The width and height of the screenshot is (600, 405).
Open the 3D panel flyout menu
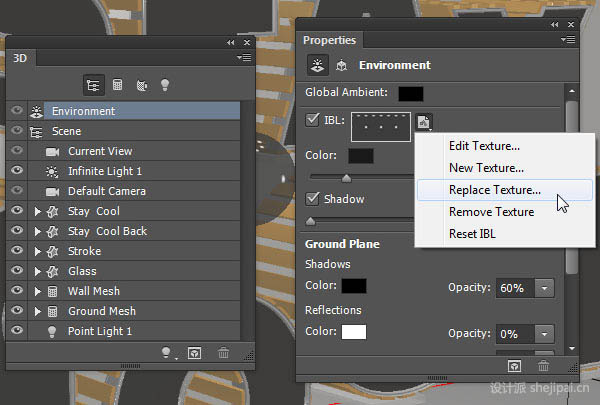pos(244,58)
